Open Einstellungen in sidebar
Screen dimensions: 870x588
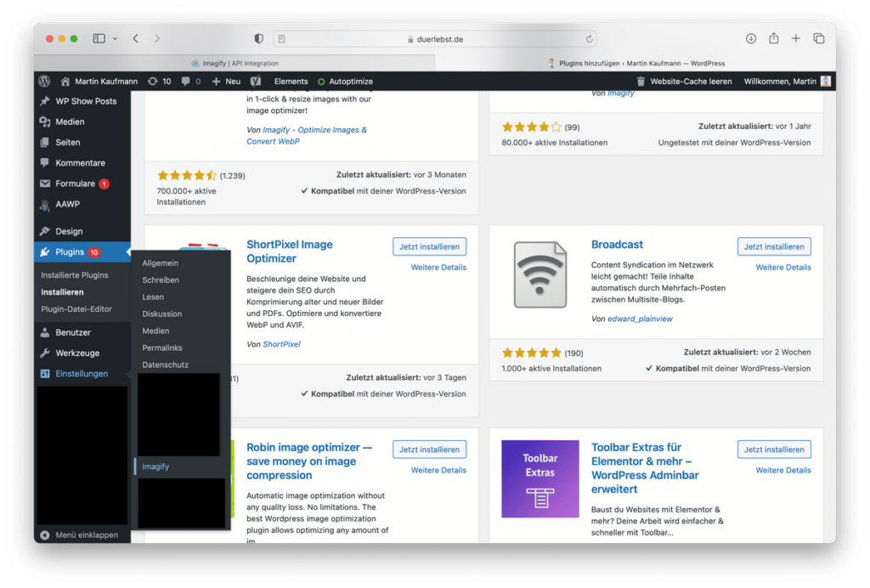coord(82,373)
